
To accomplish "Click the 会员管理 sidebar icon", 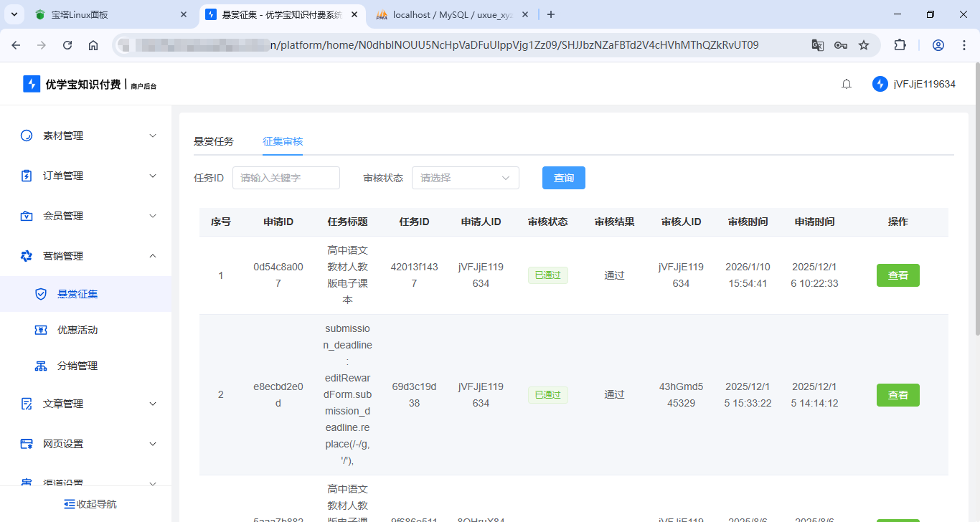I will click(27, 216).
